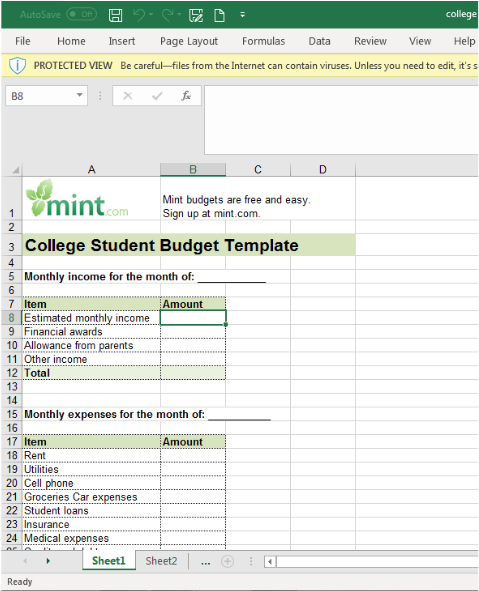The height and width of the screenshot is (591, 479).
Task: Click the next sheet scroll arrow
Action: coord(48,561)
